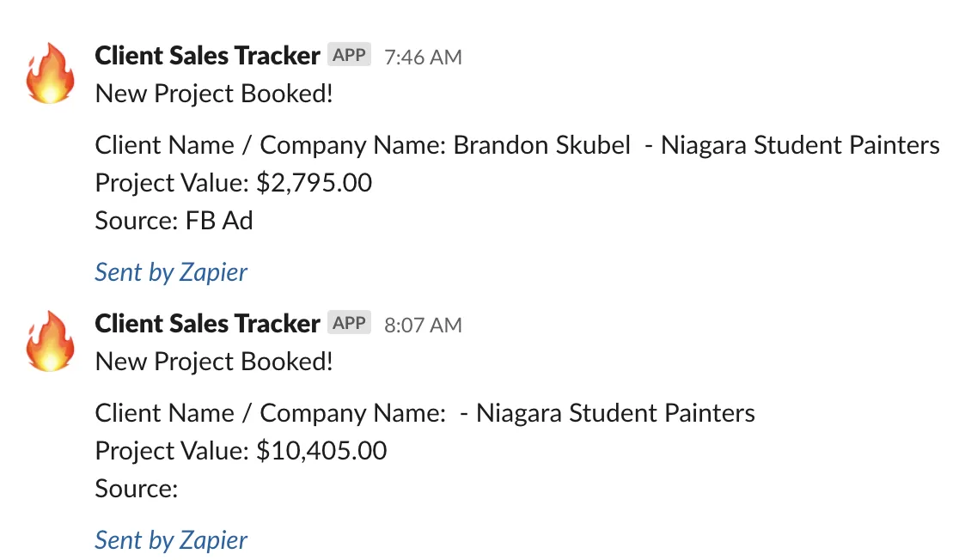Click the second message's Niagara Student Painters line
Screen dimensions: 971x560
[x=424, y=413]
